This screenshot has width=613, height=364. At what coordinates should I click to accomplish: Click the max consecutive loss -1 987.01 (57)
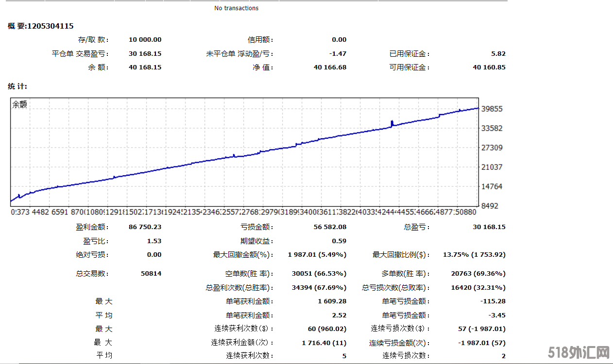(481, 343)
